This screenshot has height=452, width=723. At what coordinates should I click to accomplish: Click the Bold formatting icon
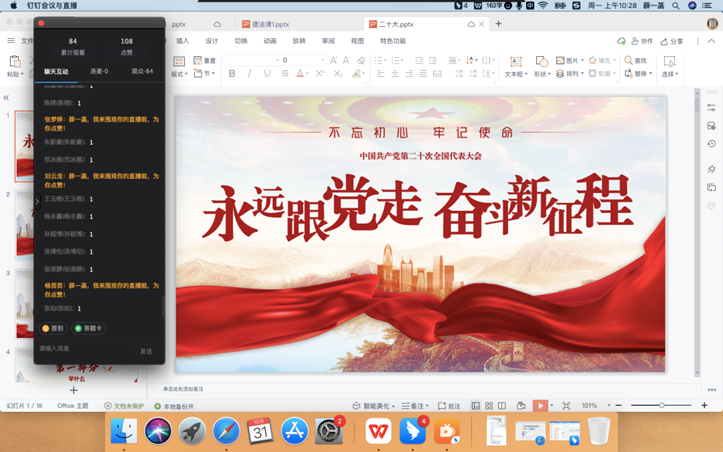point(232,74)
